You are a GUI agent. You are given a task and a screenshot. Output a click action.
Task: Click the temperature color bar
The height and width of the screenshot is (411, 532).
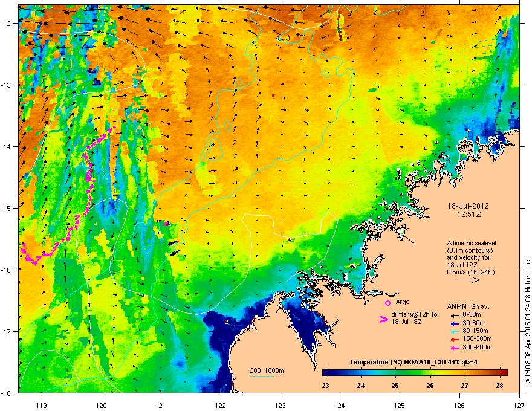click(x=415, y=372)
